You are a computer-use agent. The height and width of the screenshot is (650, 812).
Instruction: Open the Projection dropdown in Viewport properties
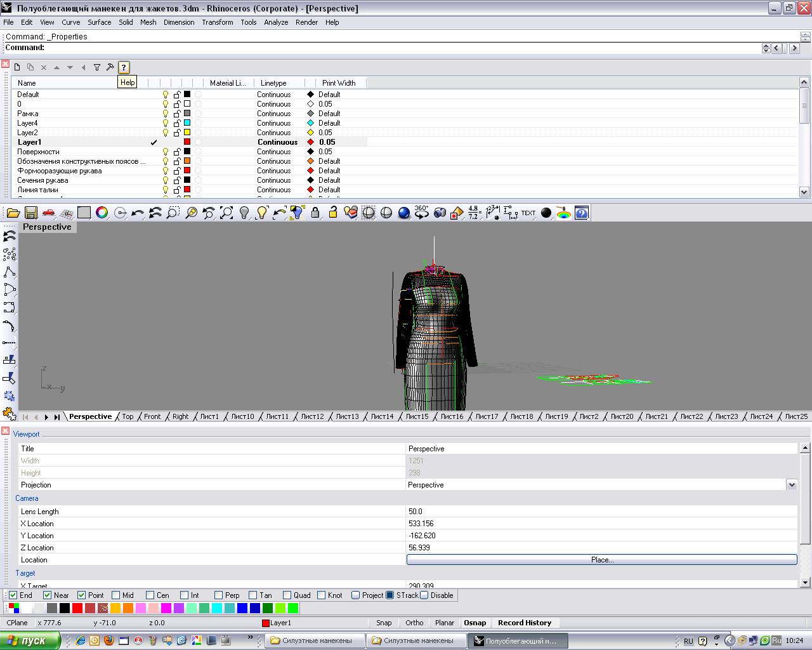pos(791,485)
